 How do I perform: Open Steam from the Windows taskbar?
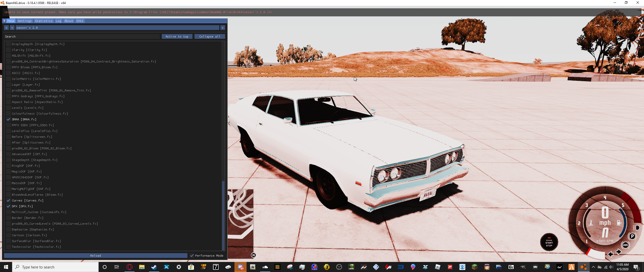(x=154, y=267)
